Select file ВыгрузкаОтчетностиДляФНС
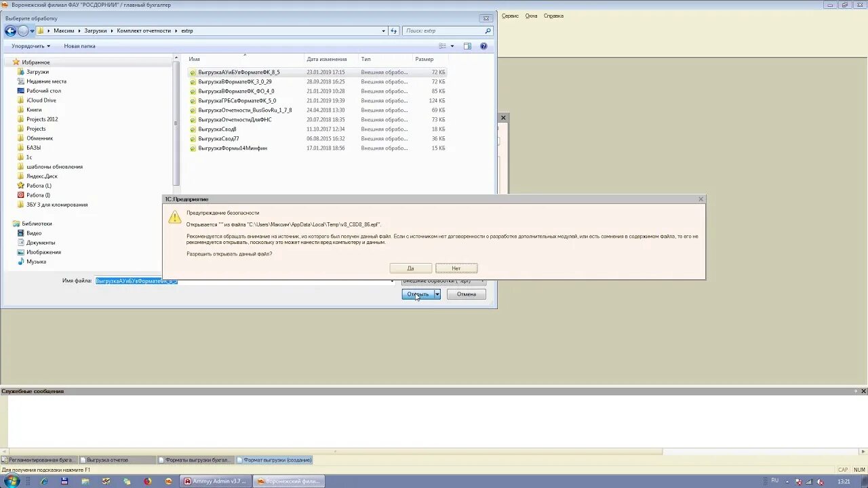The width and height of the screenshot is (868, 488). 235,119
